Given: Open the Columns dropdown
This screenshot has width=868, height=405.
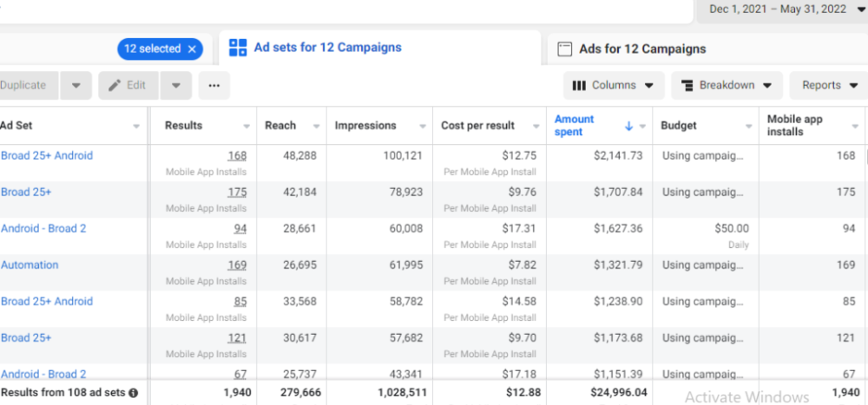Looking at the screenshot, I should [x=614, y=85].
